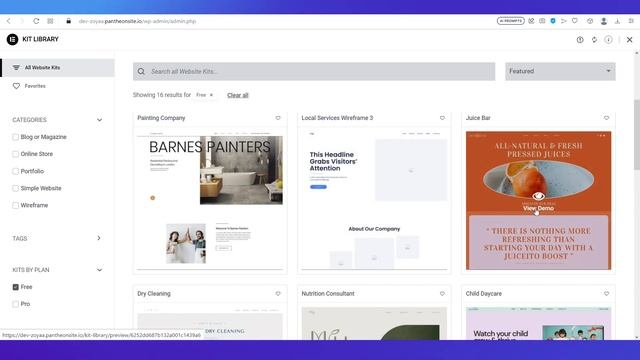
Task: Click the Showing 16 results for text
Action: coord(162,95)
